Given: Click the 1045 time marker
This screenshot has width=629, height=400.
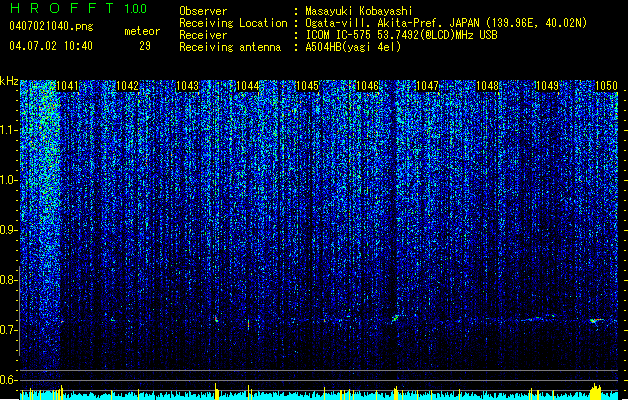Looking at the screenshot, I should click(307, 86).
